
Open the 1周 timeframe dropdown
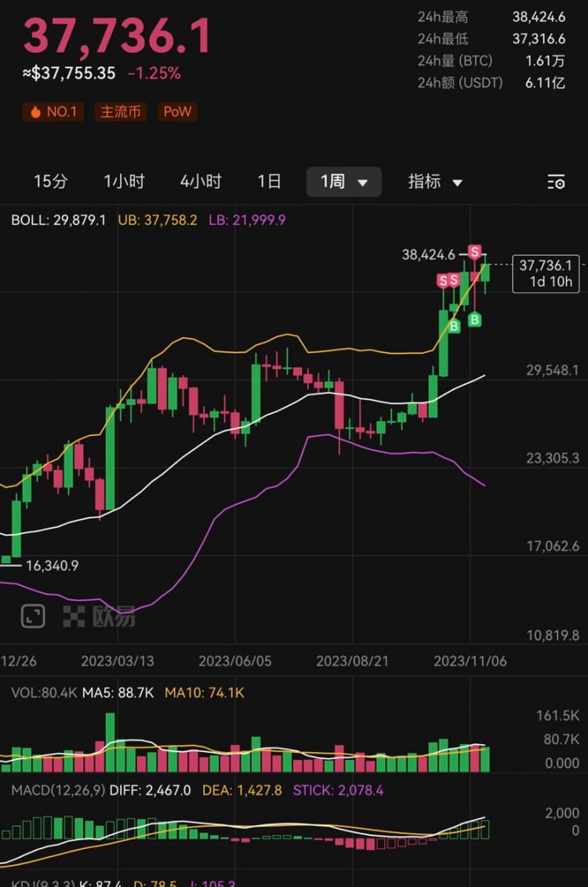[343, 182]
